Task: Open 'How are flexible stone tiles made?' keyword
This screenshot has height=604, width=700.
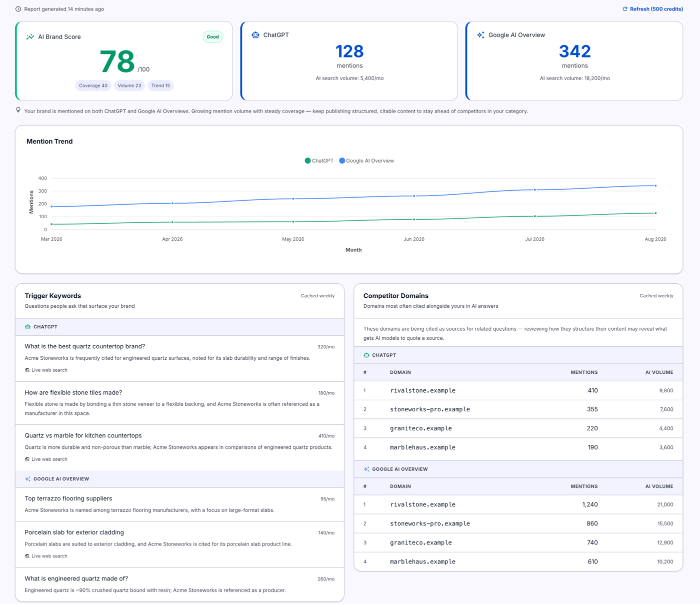Action: tap(73, 393)
